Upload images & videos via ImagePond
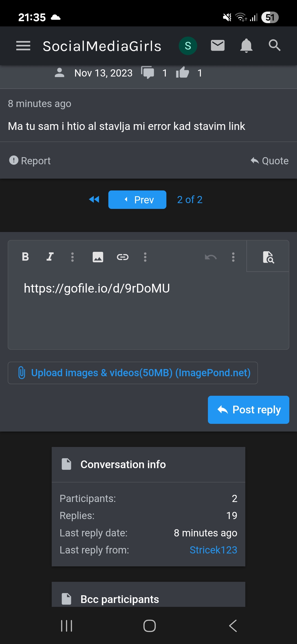The height and width of the screenshot is (644, 297). pyautogui.click(x=133, y=373)
